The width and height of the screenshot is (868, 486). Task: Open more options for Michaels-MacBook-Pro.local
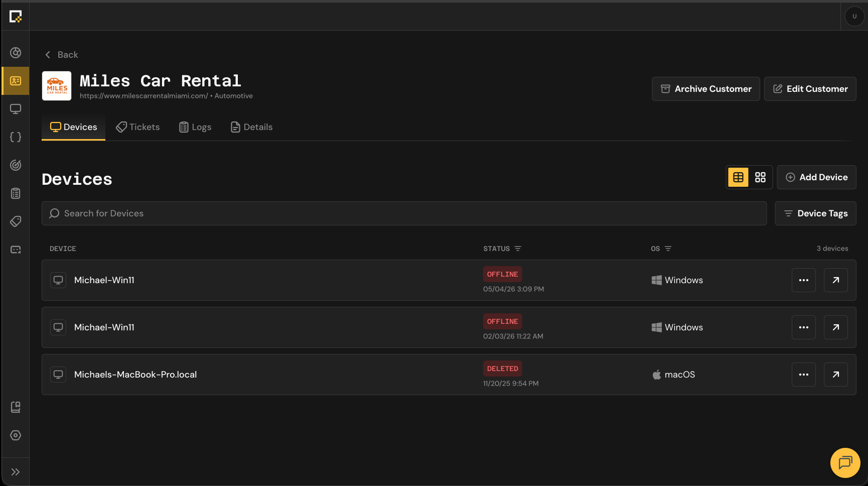tap(804, 375)
